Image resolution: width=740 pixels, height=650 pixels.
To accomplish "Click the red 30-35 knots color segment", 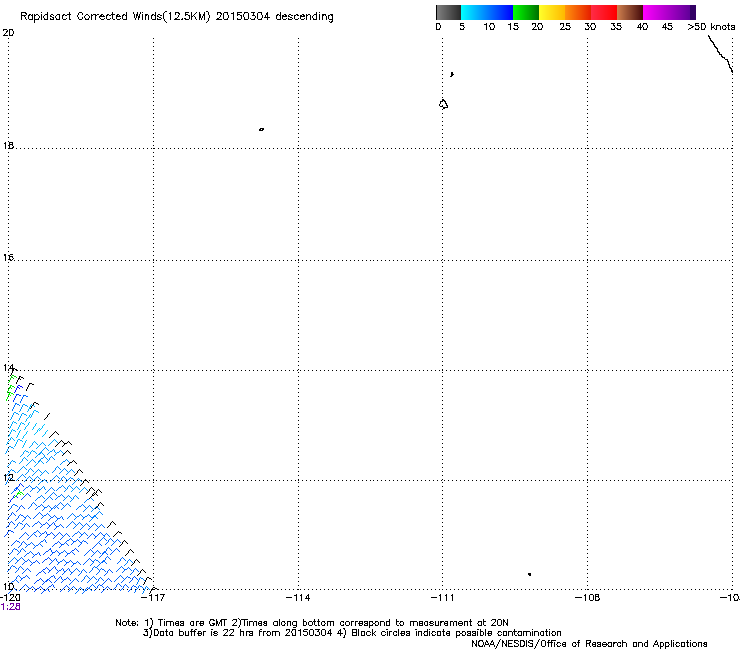I will click(x=604, y=12).
